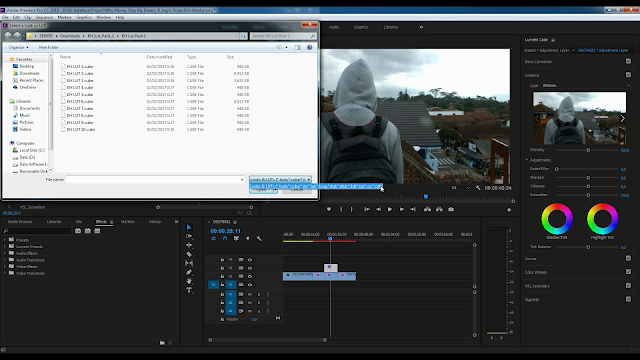The width and height of the screenshot is (640, 360).
Task: Open the Window menu
Action: [103, 17]
